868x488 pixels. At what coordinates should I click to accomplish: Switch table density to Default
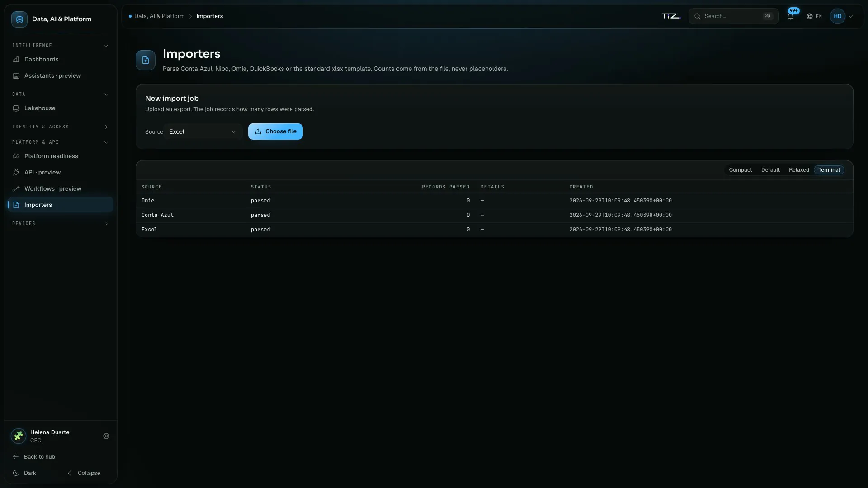[770, 170]
